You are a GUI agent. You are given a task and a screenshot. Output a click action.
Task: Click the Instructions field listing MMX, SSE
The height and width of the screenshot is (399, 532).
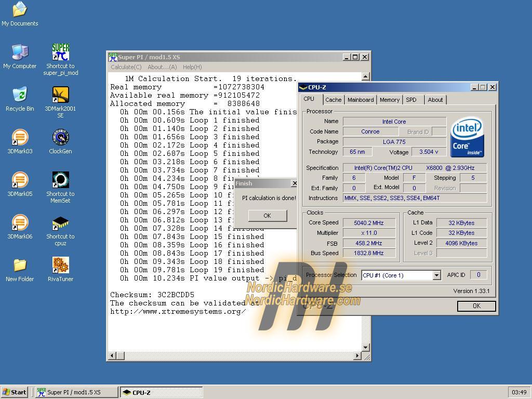click(415, 198)
